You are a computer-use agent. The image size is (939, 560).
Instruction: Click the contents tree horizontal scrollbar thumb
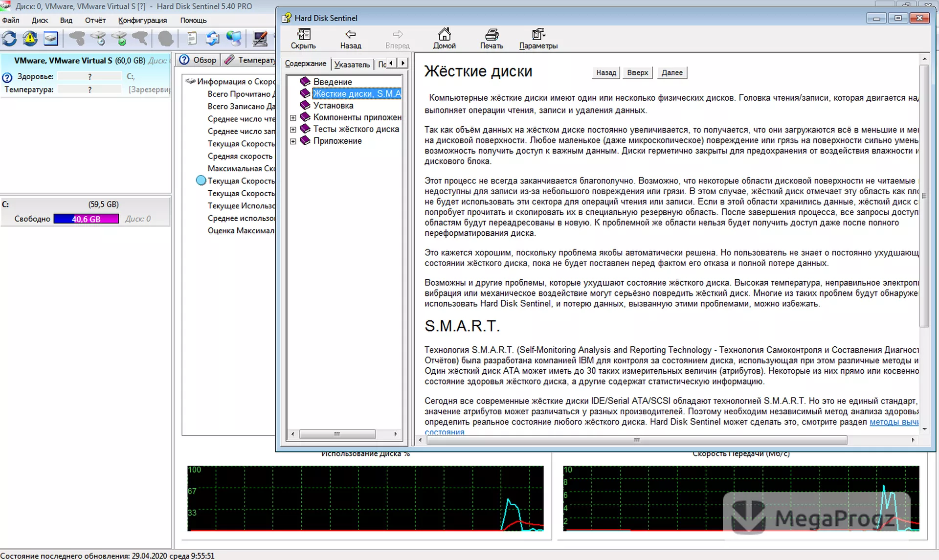click(337, 434)
